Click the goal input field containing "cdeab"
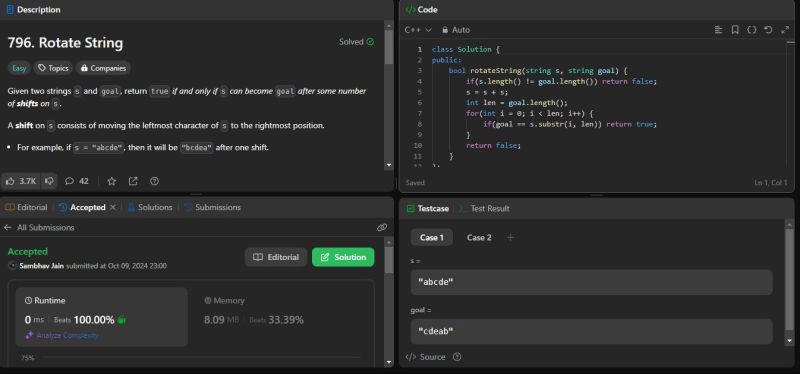This screenshot has width=800, height=374. [x=591, y=331]
